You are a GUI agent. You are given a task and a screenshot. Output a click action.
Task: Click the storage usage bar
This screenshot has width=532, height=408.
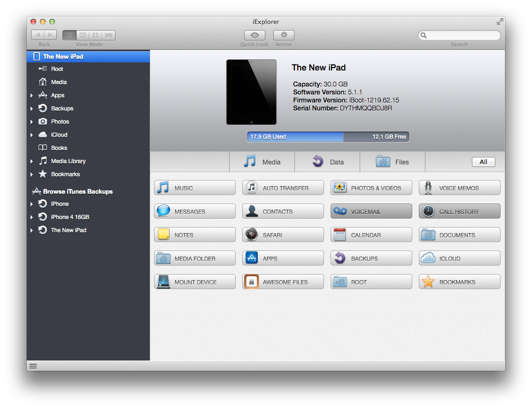tap(328, 137)
